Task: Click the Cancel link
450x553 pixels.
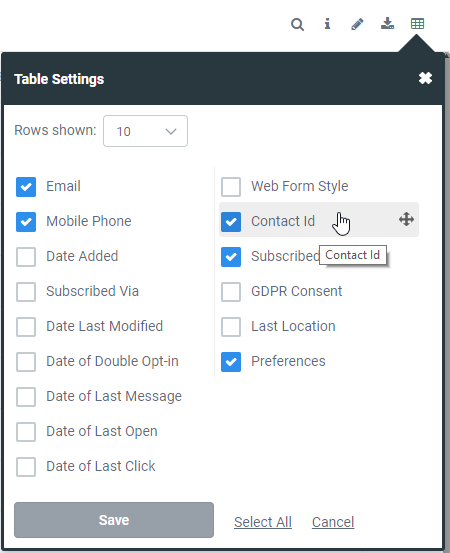Action: (x=333, y=522)
